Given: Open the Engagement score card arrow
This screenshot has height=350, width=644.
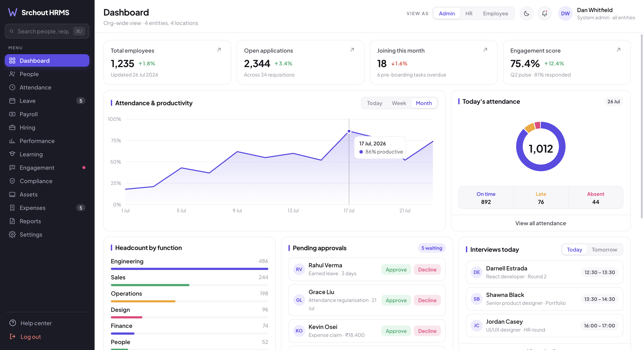Looking at the screenshot, I should click(619, 50).
